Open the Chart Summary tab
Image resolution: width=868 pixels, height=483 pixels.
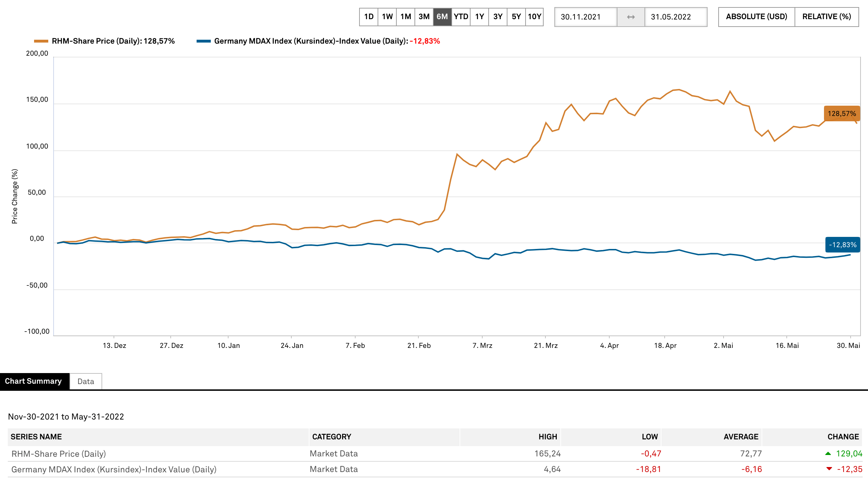coord(33,381)
